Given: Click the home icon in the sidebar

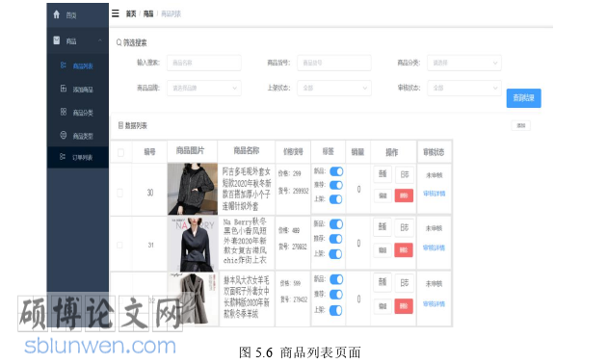Looking at the screenshot, I should click(x=57, y=14).
